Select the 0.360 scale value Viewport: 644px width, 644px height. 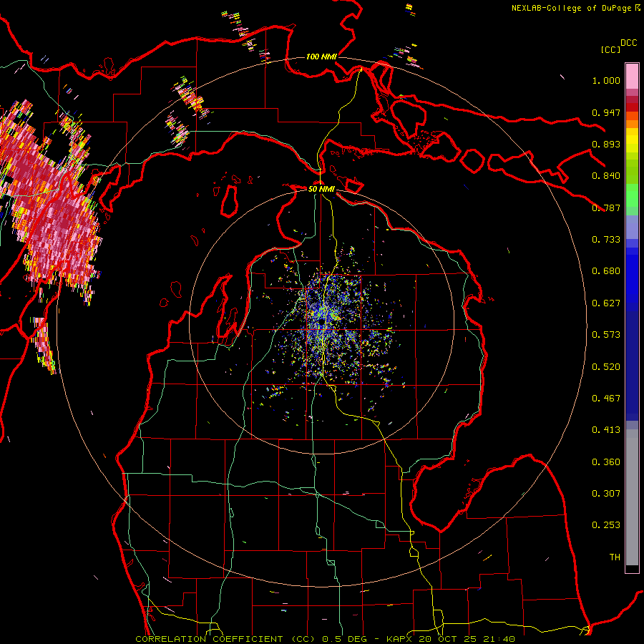(x=606, y=462)
